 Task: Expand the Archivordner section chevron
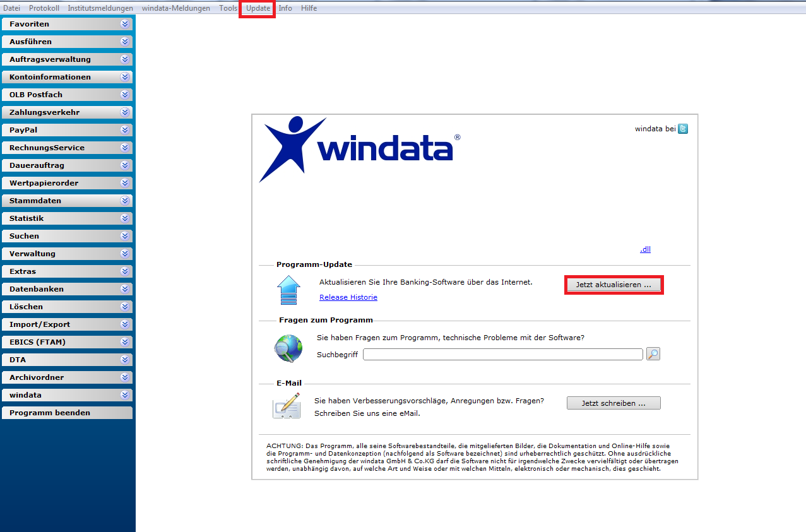(x=125, y=377)
